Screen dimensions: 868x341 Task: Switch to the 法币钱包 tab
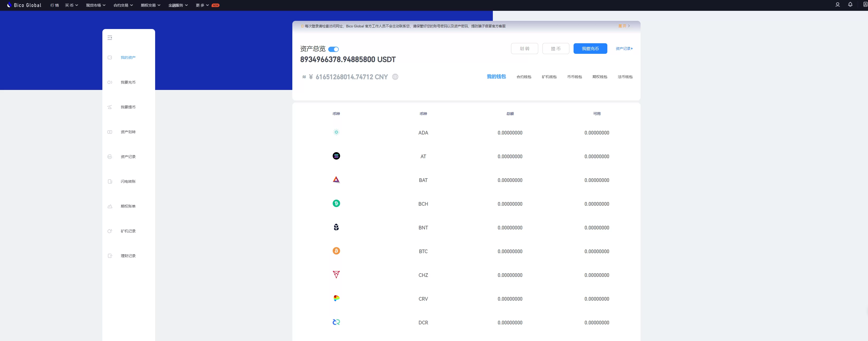(625, 77)
